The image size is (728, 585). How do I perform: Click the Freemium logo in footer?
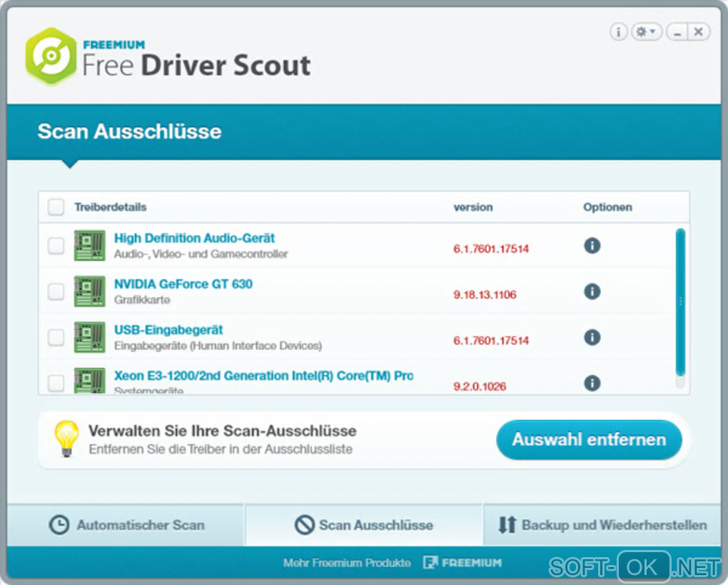click(x=462, y=563)
